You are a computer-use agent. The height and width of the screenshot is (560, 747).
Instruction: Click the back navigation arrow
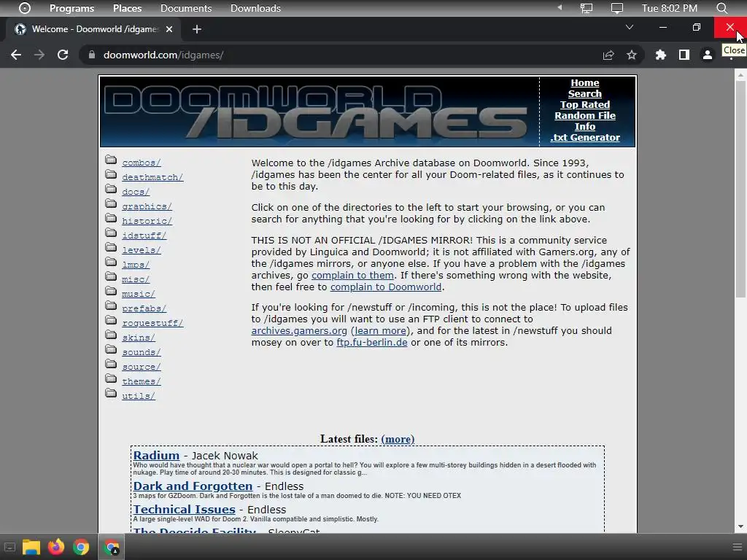tap(16, 55)
